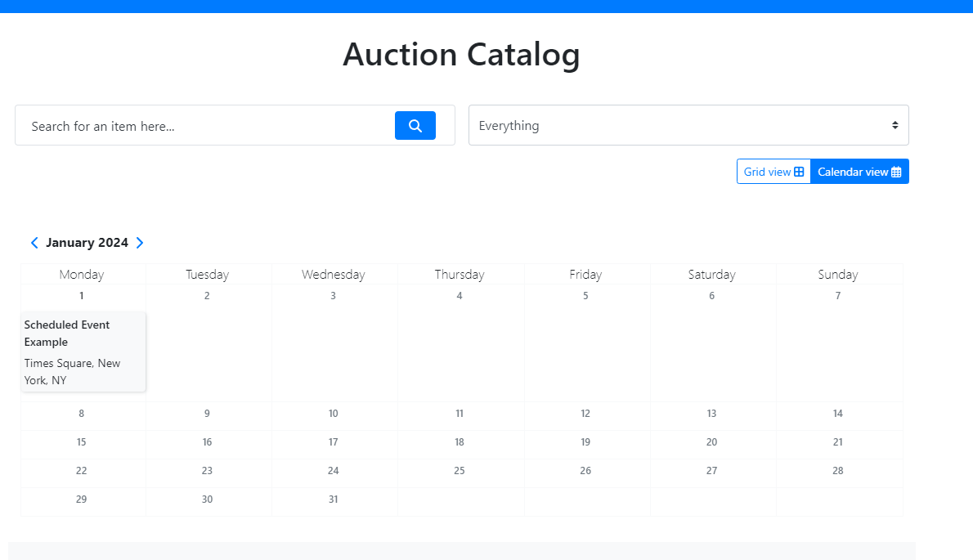The height and width of the screenshot is (560, 973).
Task: Switch to Grid view
Action: click(x=773, y=172)
